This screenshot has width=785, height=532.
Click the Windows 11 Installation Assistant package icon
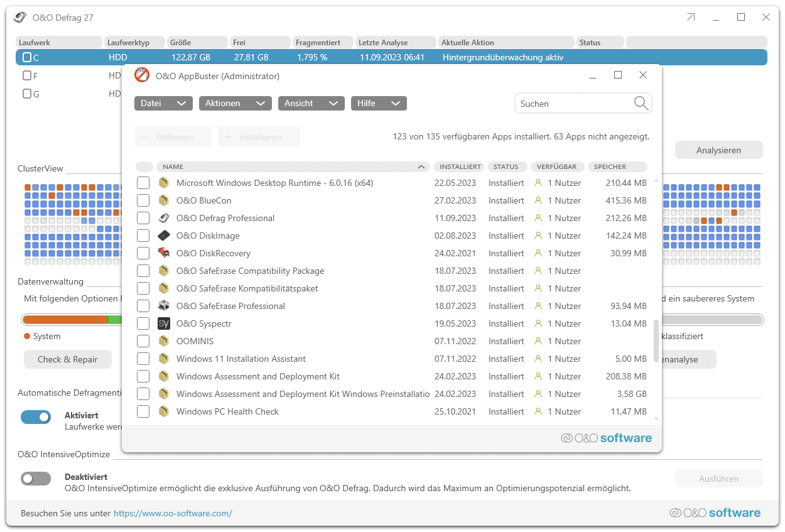[x=164, y=359]
